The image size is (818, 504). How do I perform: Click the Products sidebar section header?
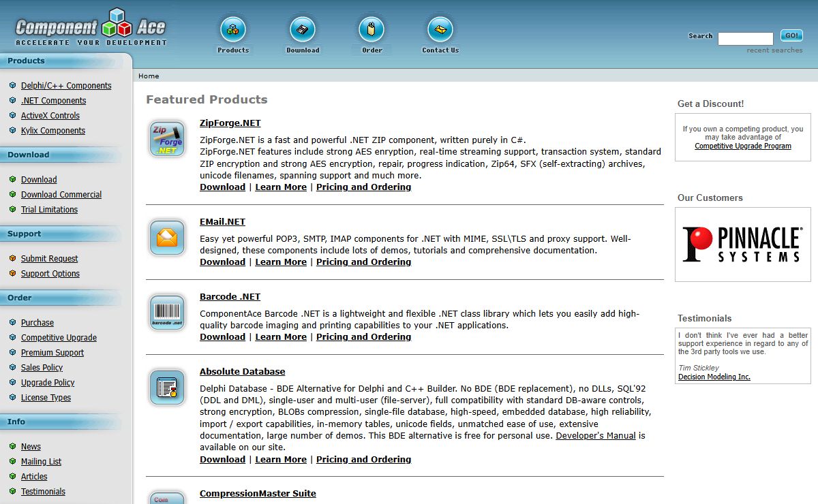point(65,61)
